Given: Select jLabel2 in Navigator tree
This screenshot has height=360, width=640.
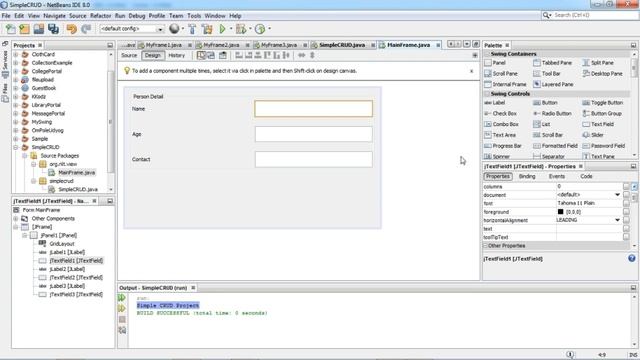Looking at the screenshot, I should (67, 269).
